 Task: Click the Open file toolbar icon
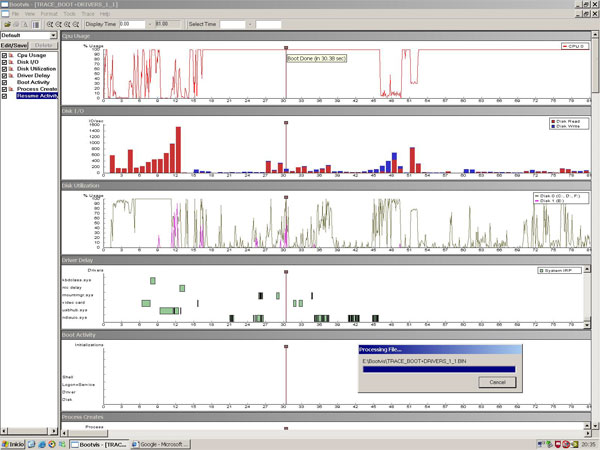click(6, 23)
